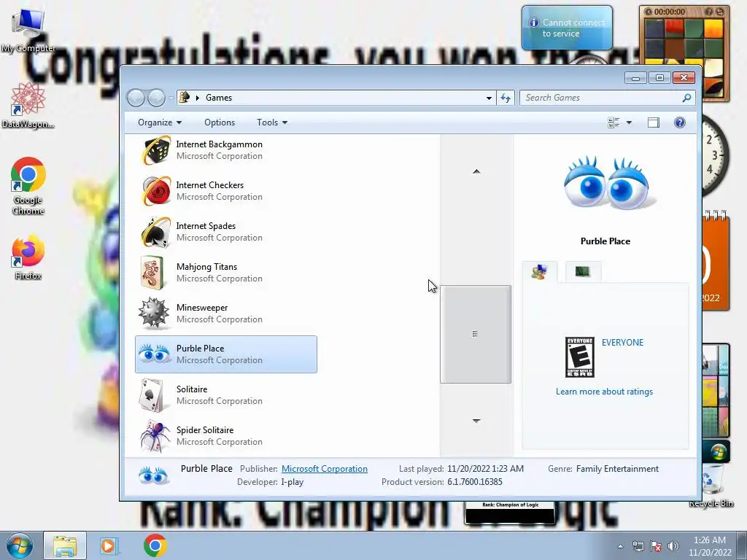747x560 pixels.
Task: Open the address bar history dropdown
Action: pyautogui.click(x=489, y=98)
